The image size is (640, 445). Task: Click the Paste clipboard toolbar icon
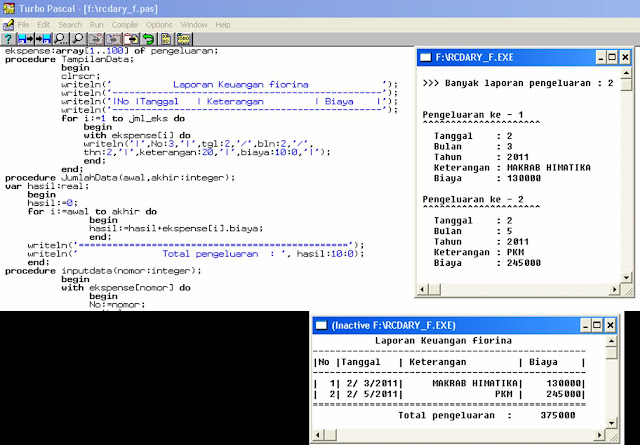pos(131,39)
